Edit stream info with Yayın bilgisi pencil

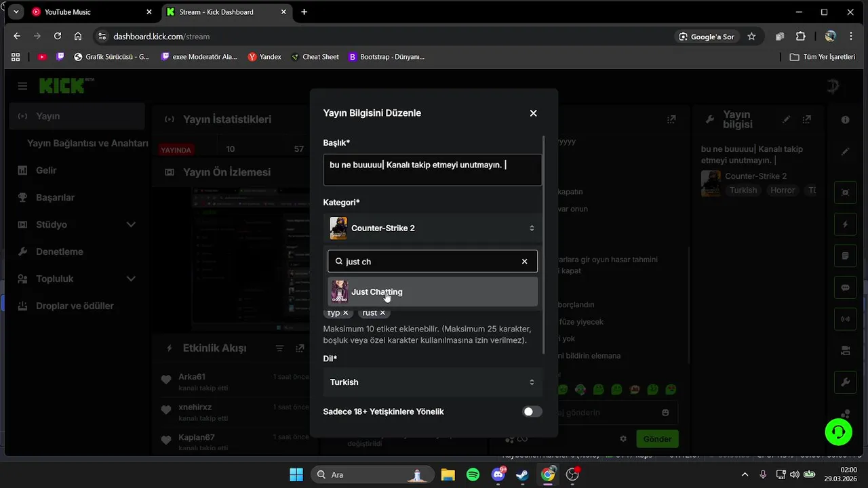[787, 119]
